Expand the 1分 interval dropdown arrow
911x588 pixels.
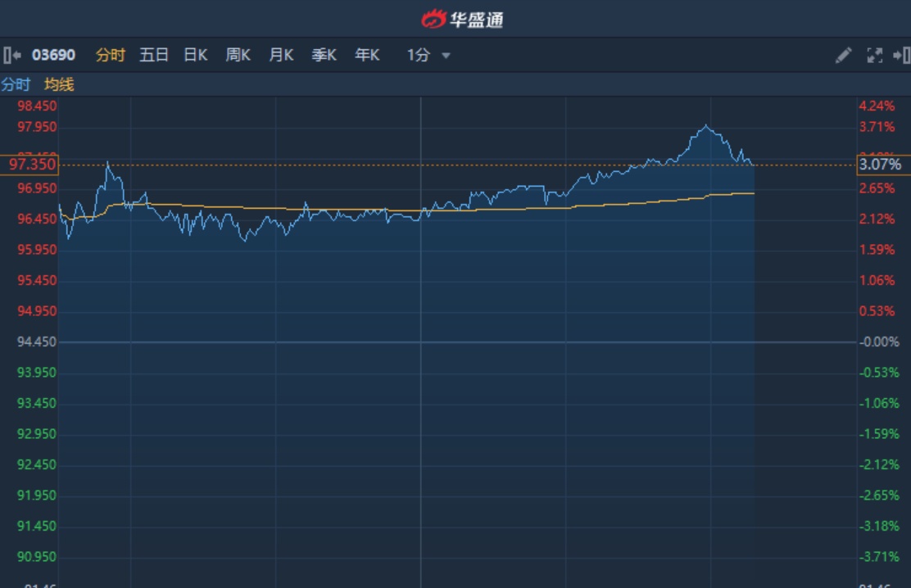tap(446, 56)
